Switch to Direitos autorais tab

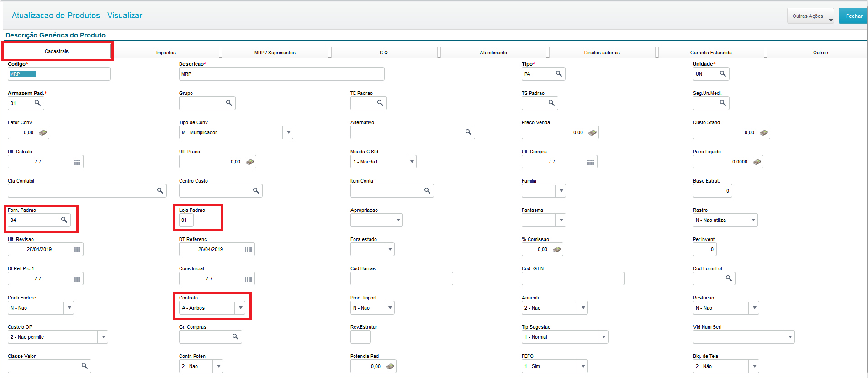coord(602,52)
